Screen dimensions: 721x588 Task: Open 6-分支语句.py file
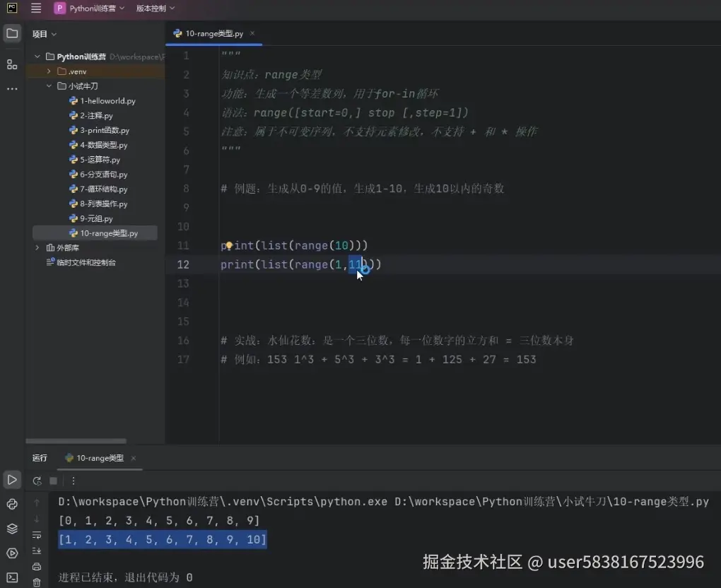tap(98, 175)
